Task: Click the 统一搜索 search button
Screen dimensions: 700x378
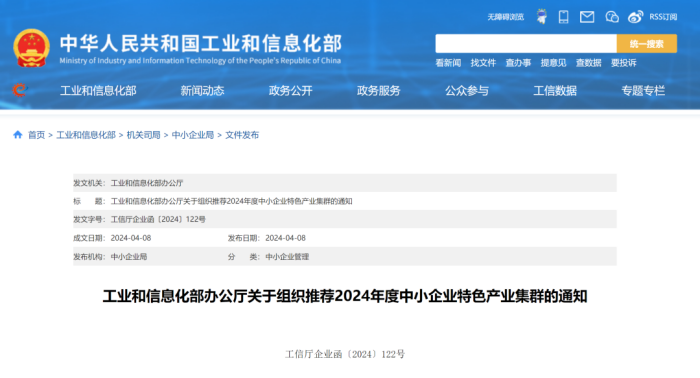Action: [x=646, y=44]
